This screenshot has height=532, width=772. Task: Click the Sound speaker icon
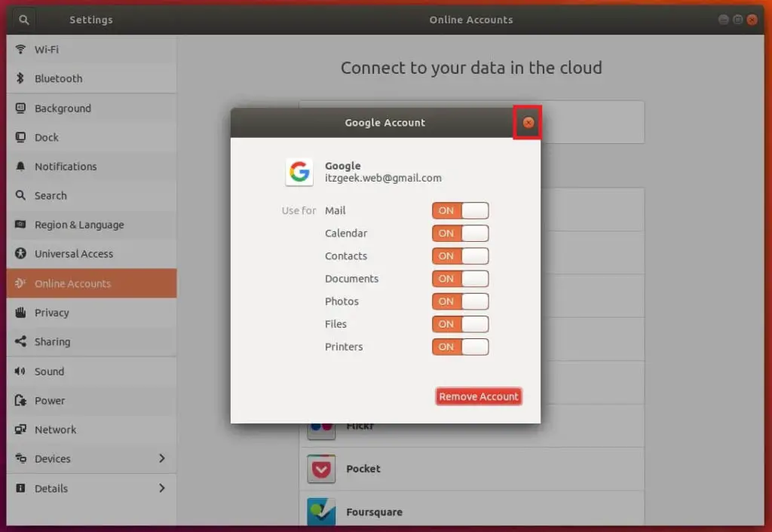(x=20, y=371)
